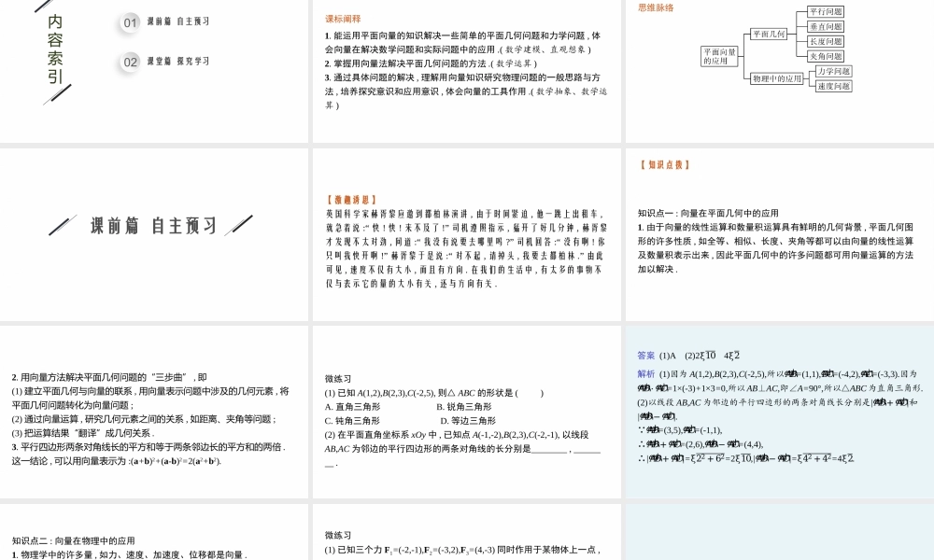Click the orange 知识点拨 heading bar
The width and height of the screenshot is (934, 560).
(665, 162)
